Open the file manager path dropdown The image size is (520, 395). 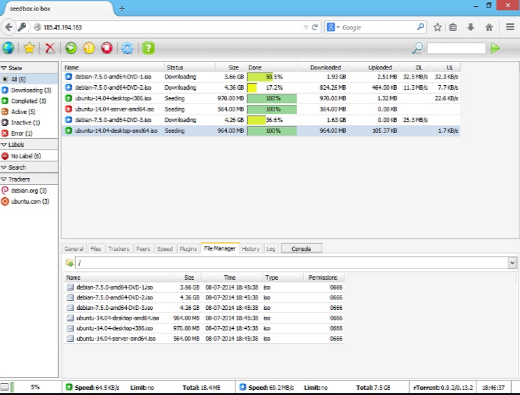(512, 263)
